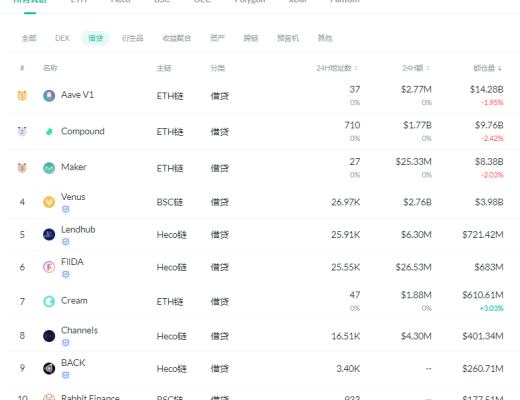Click the bronze medal icon for Maker
520x400 pixels.
(22, 168)
